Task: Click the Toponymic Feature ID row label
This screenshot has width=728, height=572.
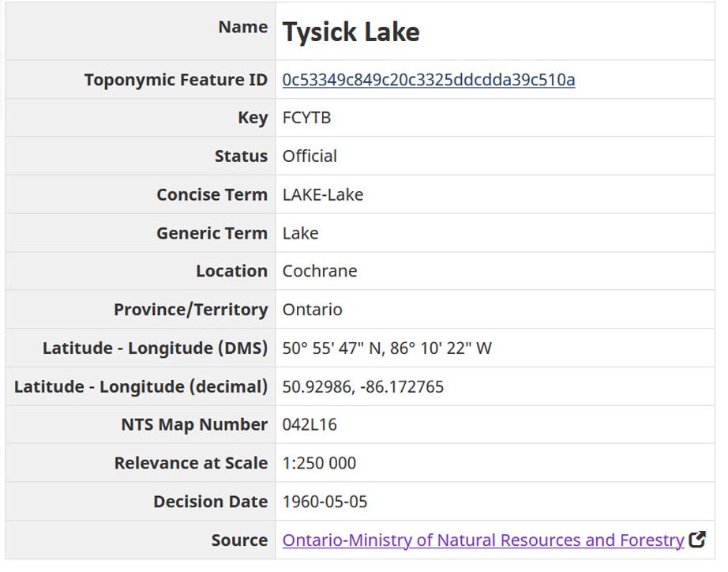Action: pos(175,80)
